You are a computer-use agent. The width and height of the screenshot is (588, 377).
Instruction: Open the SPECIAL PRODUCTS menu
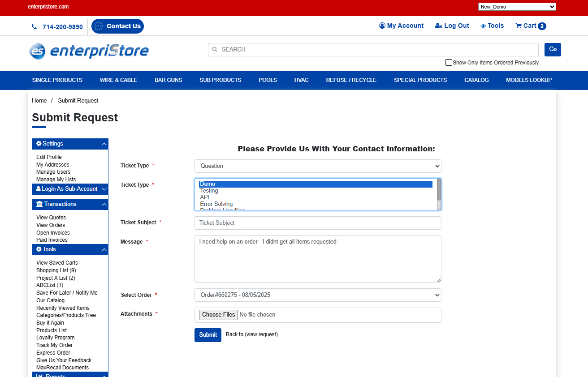(x=420, y=80)
